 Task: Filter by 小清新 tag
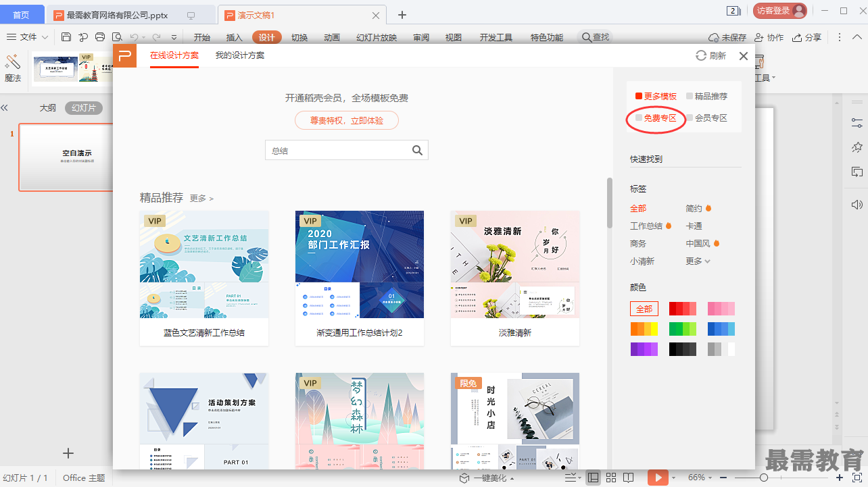click(642, 261)
